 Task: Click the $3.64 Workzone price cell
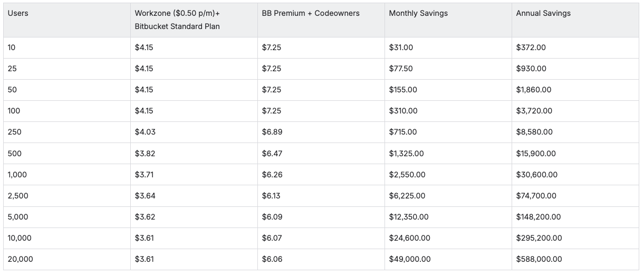click(x=145, y=196)
